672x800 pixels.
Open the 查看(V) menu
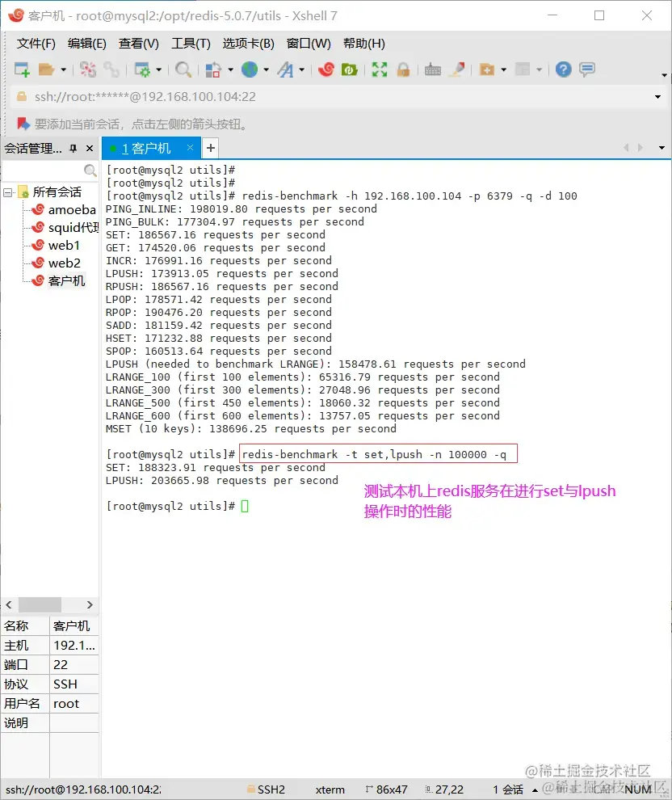pos(138,44)
